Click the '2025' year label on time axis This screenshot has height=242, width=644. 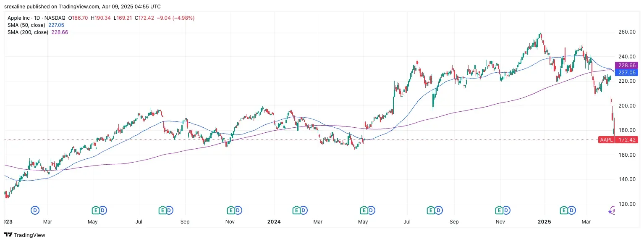pyautogui.click(x=545, y=221)
